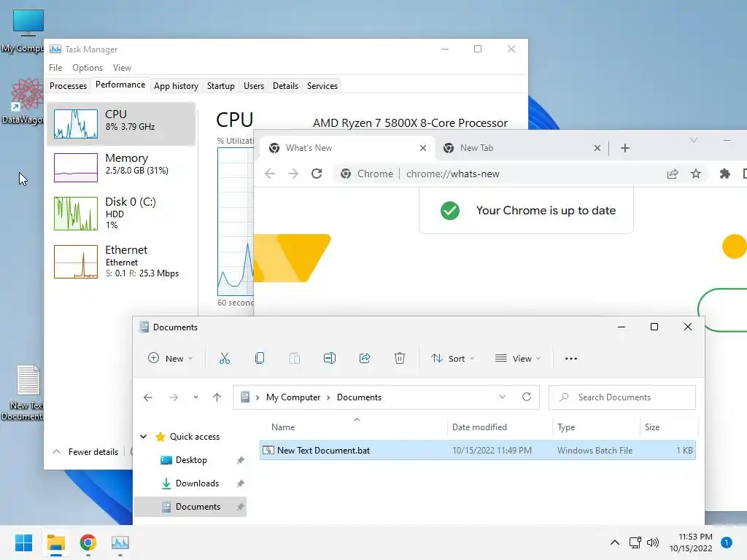The height and width of the screenshot is (560, 747).
Task: Open Task Manager's Options menu
Action: click(88, 68)
